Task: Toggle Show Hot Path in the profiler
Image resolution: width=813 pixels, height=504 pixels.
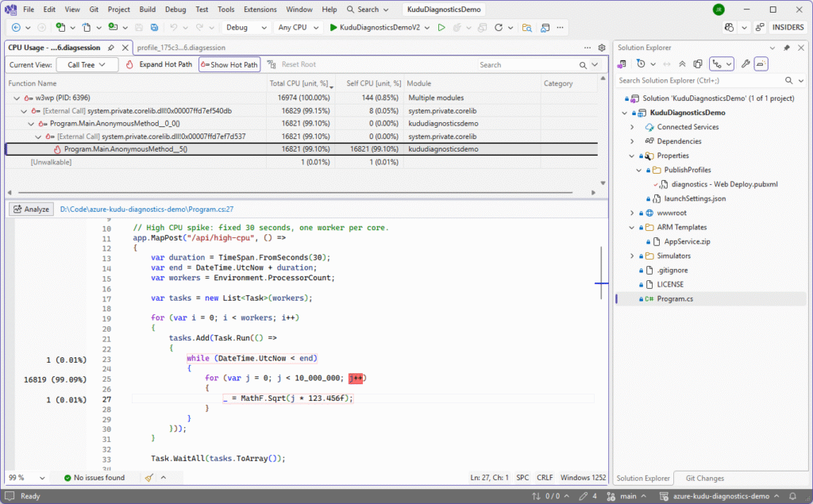Action: [x=229, y=64]
